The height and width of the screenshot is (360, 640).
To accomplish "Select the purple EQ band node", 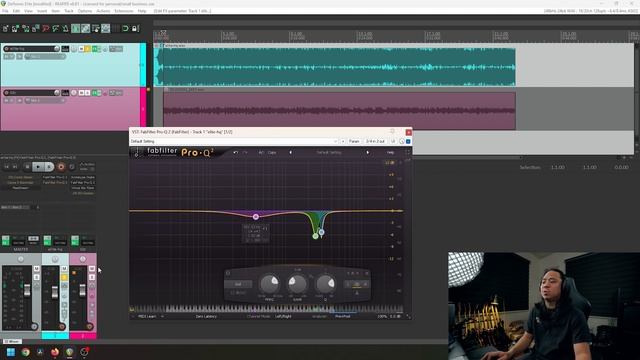I will pyautogui.click(x=256, y=217).
